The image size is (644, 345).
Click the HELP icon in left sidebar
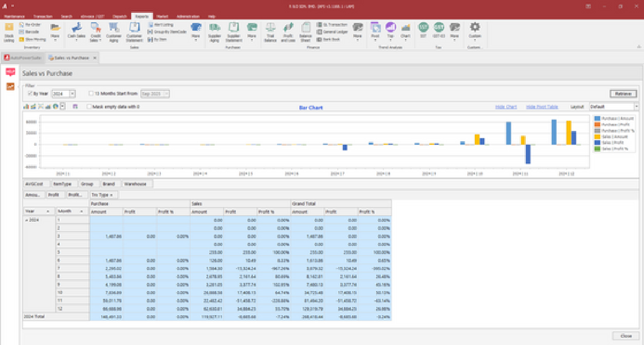click(10, 71)
